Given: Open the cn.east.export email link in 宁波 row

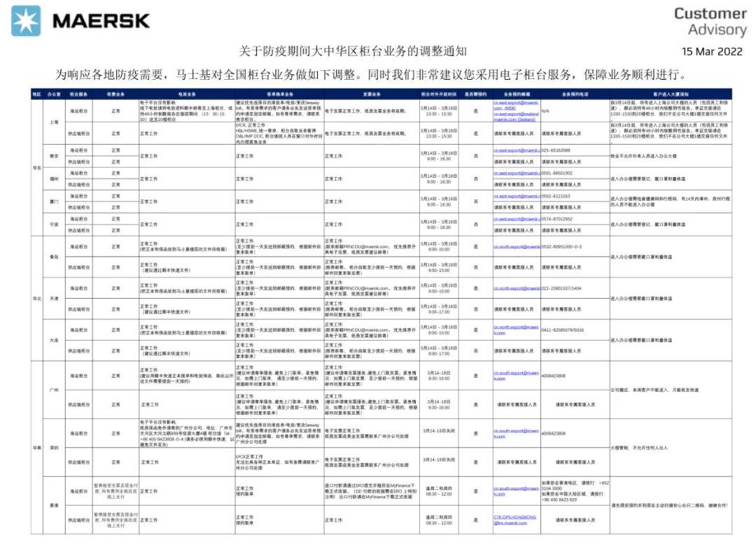Looking at the screenshot, I should coord(517,219).
